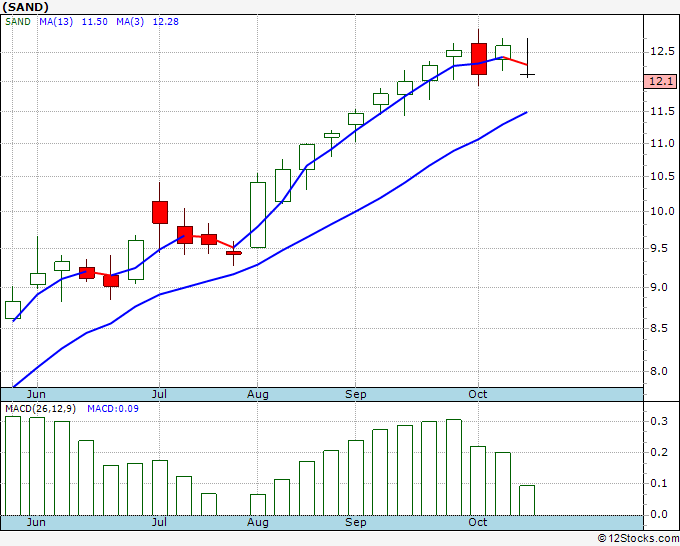Select the SAND legend label

[x=18, y=22]
